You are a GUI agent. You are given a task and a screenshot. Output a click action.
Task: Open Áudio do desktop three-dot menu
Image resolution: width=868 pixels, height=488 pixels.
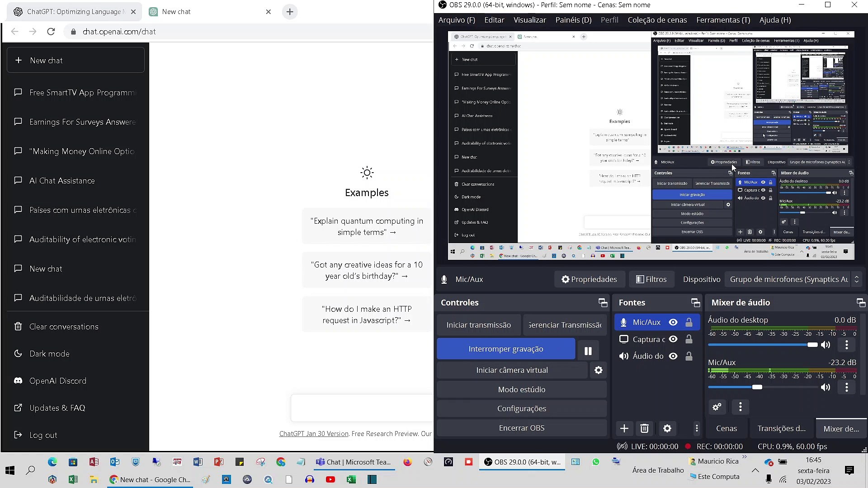click(x=847, y=345)
